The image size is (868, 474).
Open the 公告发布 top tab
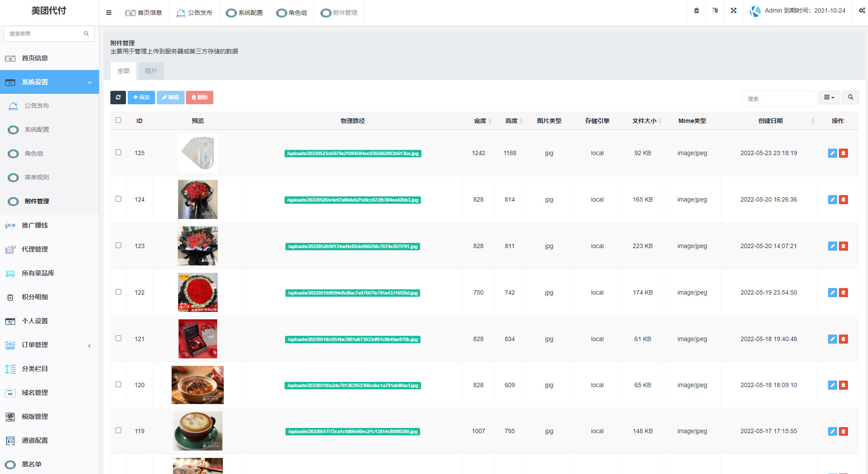click(x=194, y=13)
